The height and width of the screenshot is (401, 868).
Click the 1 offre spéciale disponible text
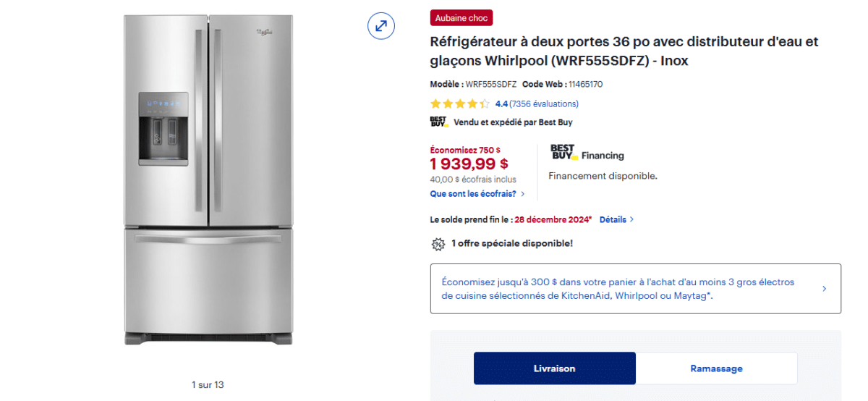pyautogui.click(x=512, y=243)
